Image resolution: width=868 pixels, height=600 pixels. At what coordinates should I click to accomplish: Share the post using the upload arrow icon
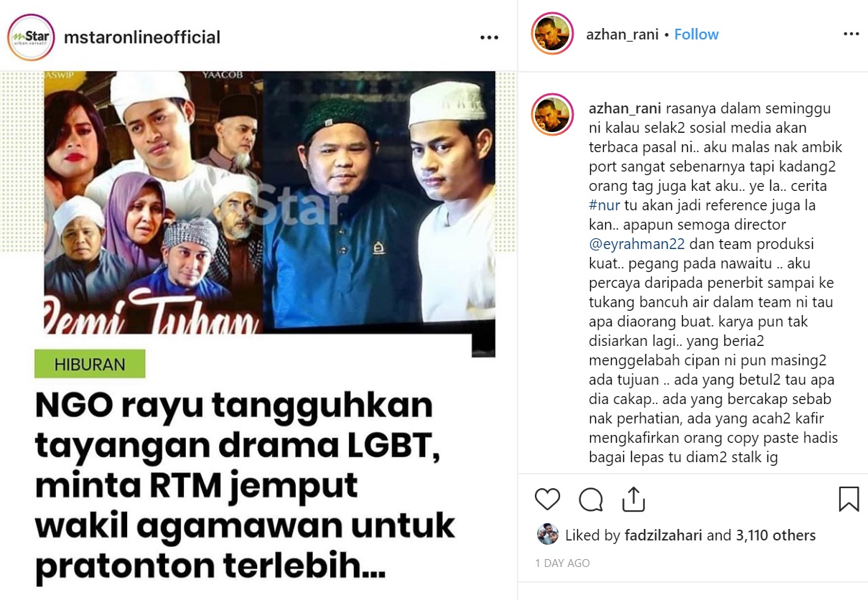tap(633, 499)
